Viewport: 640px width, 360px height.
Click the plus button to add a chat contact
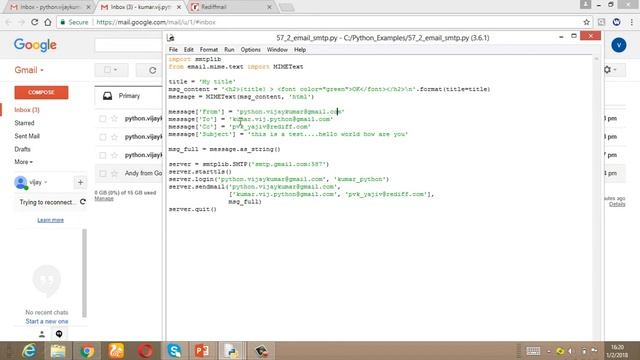coord(80,182)
